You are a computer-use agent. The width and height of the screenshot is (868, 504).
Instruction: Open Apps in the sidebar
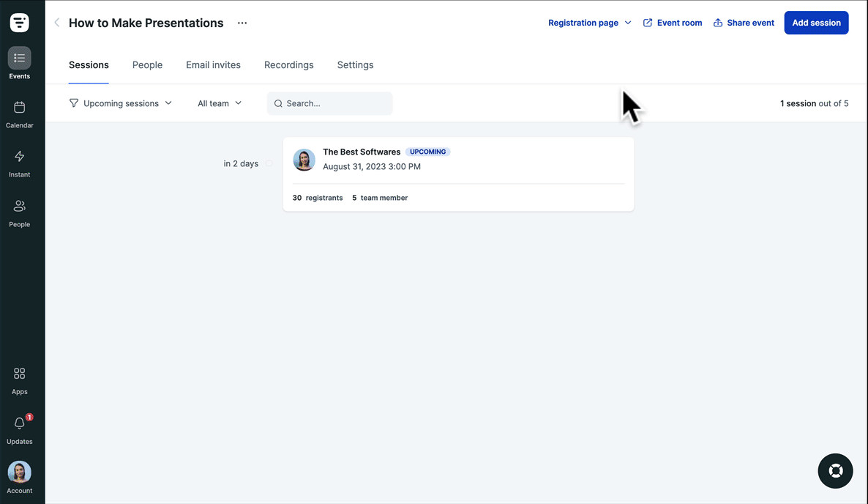tap(19, 381)
